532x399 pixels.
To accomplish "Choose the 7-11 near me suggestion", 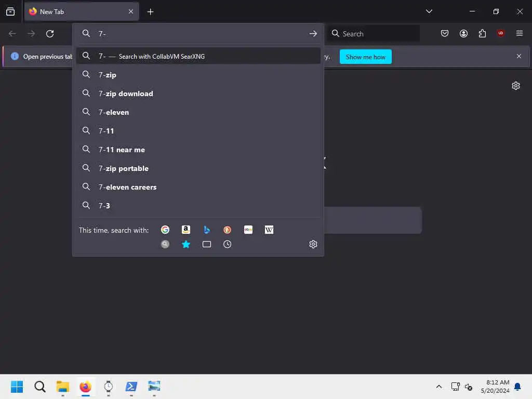I will pos(198,150).
